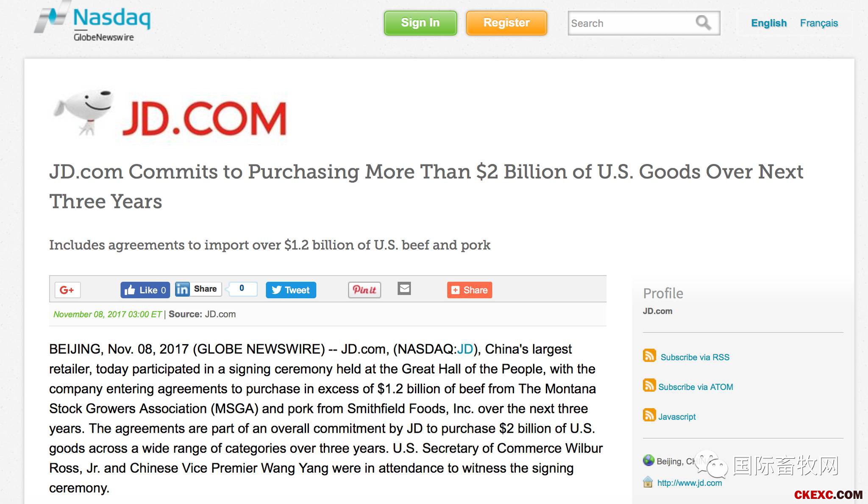This screenshot has height=504, width=868.
Task: Pin the article with Pin it
Action: pos(364,290)
